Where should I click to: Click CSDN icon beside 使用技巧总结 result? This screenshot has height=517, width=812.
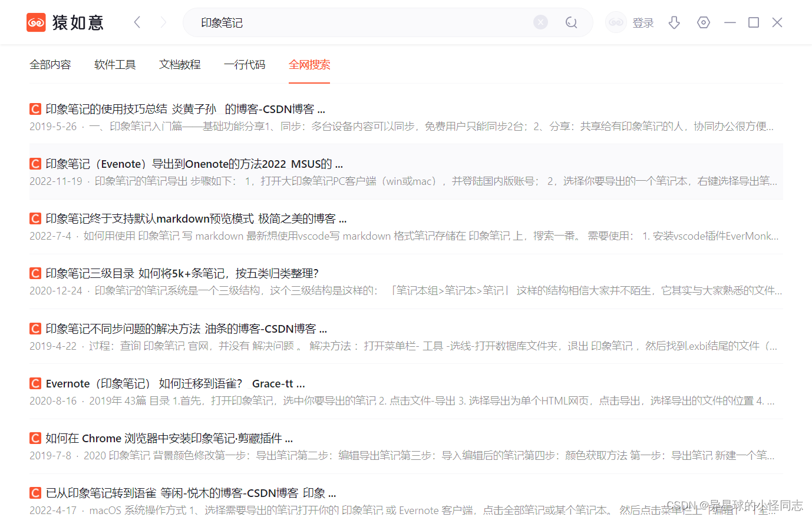(35, 109)
